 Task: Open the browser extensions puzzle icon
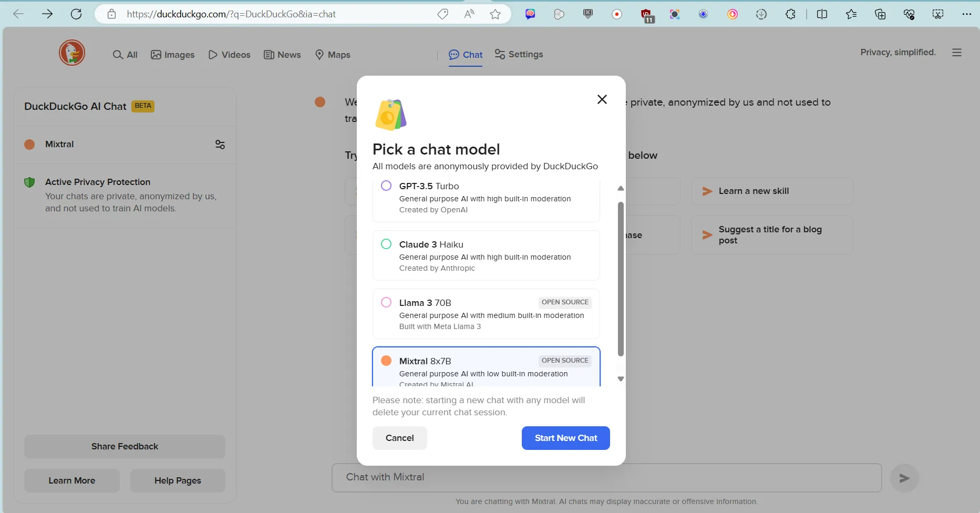[x=790, y=14]
